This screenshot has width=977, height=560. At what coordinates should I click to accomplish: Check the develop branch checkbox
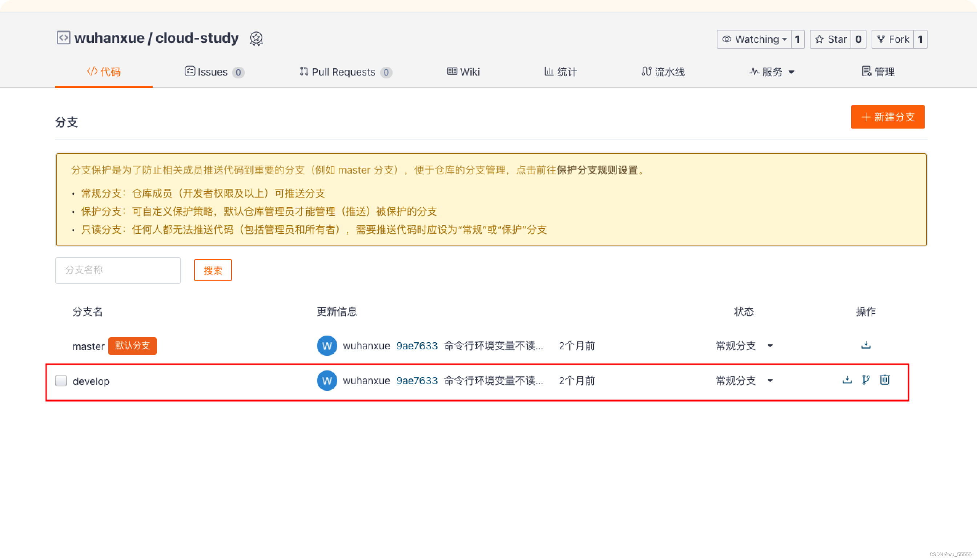[x=61, y=380]
